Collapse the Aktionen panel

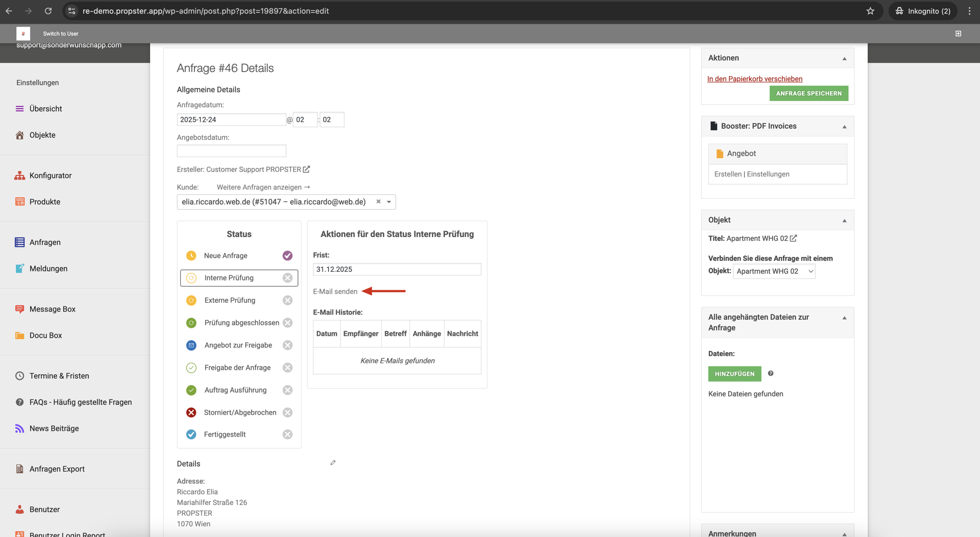point(844,58)
